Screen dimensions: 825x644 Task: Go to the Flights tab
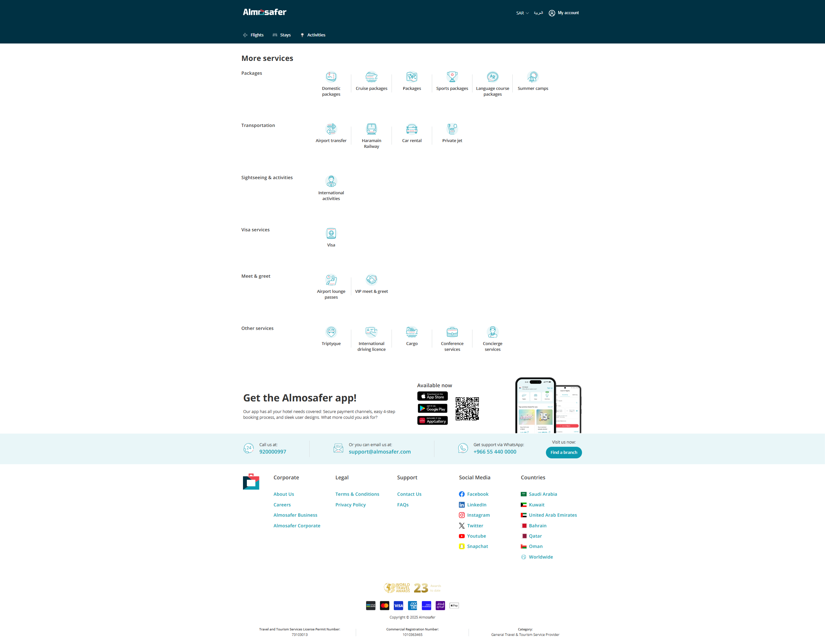click(253, 35)
